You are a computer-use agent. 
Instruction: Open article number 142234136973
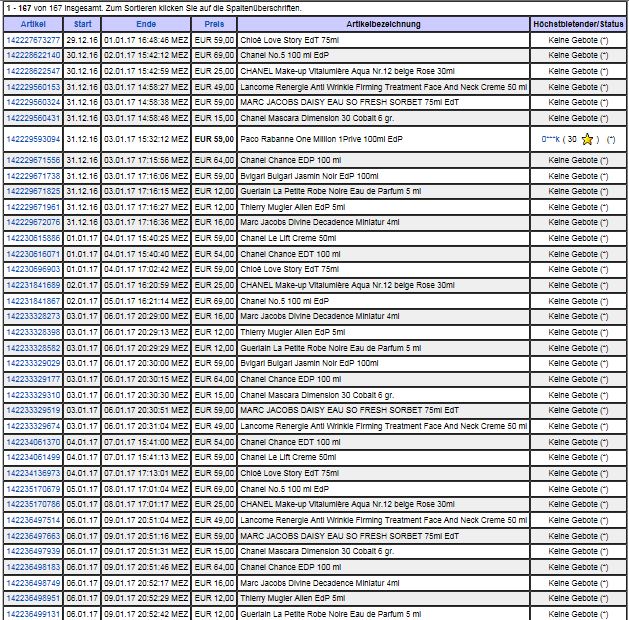tap(33, 473)
